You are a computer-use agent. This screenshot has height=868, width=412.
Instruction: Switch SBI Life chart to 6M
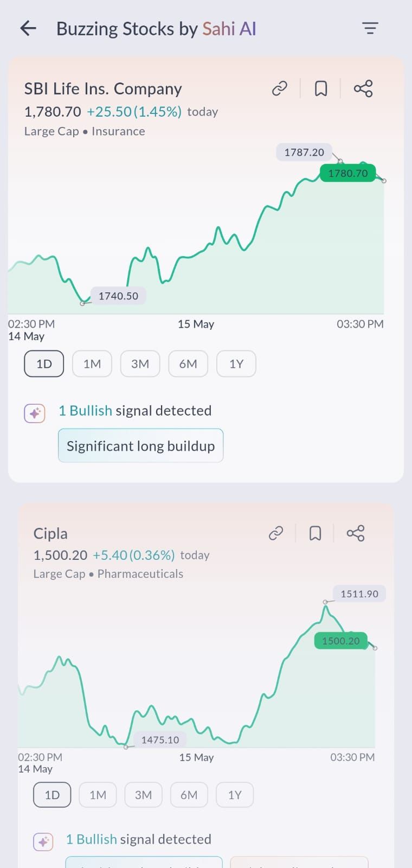[188, 363]
